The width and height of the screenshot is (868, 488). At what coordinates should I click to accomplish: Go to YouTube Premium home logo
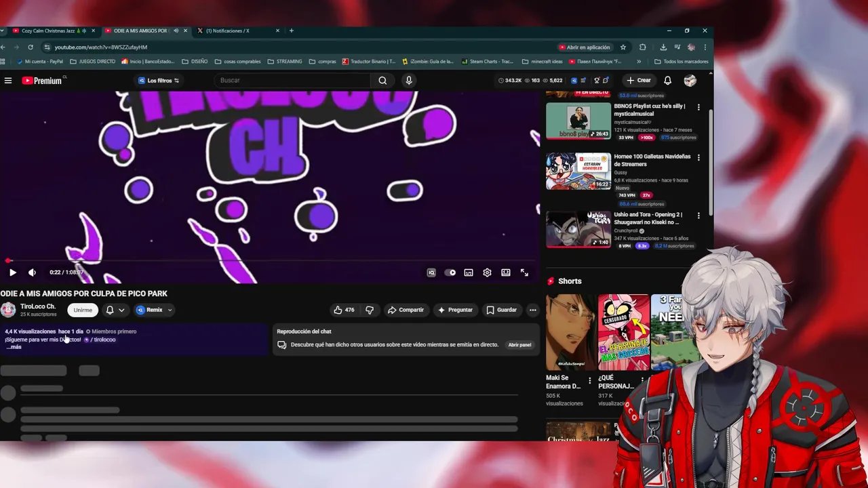click(42, 81)
